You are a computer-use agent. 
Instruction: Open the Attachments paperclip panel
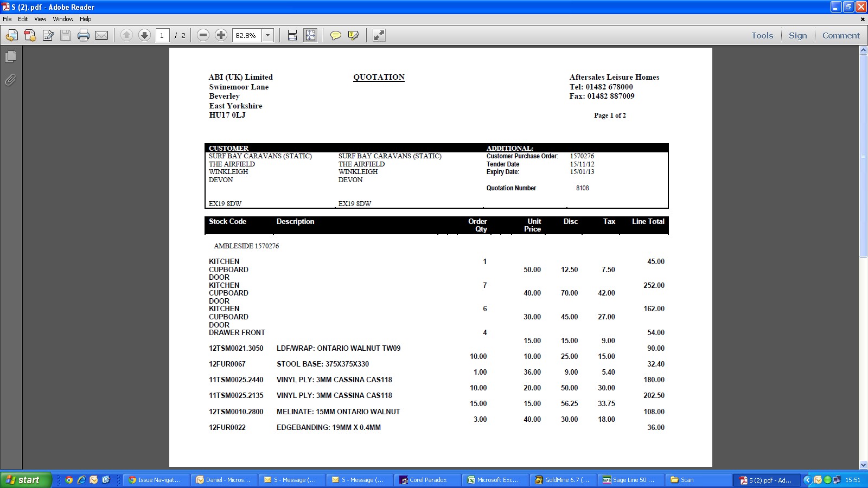point(10,80)
